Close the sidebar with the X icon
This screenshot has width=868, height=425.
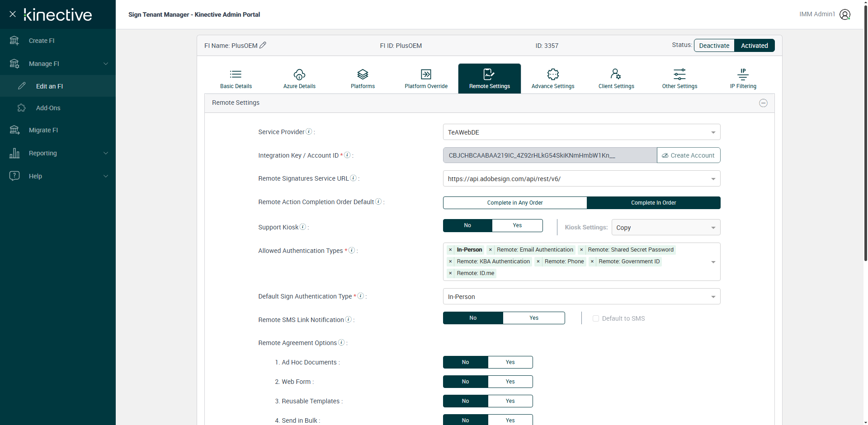[x=13, y=14]
